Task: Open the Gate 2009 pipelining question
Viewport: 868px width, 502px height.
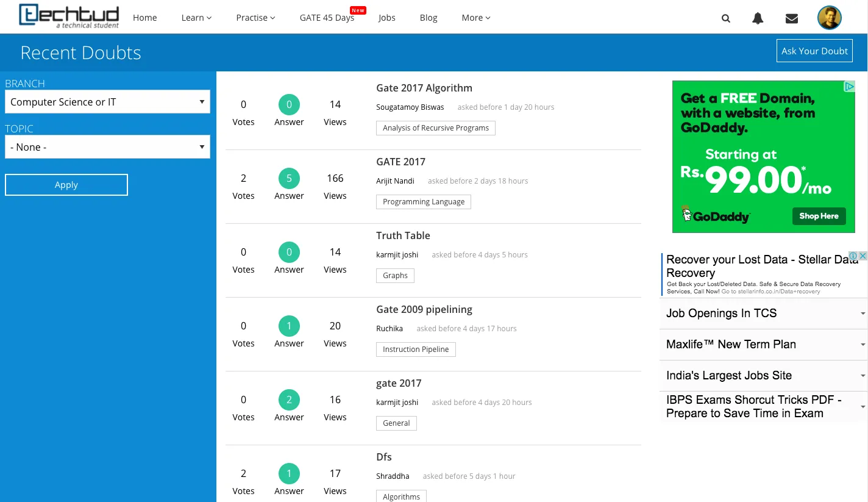Action: [x=424, y=309]
